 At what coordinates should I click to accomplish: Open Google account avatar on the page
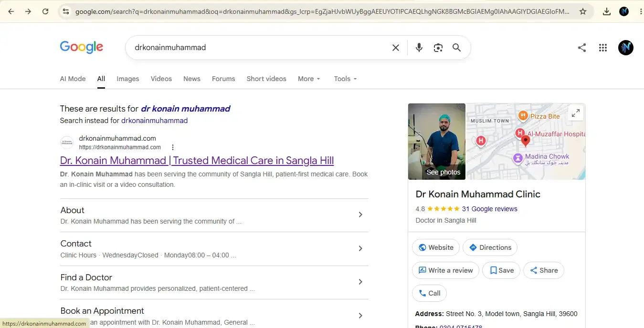pos(626,48)
